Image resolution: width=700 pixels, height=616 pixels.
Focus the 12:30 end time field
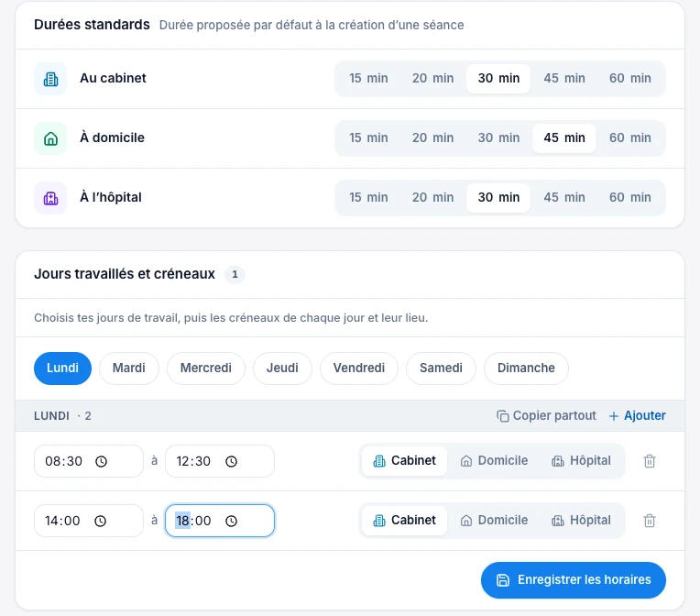click(220, 461)
